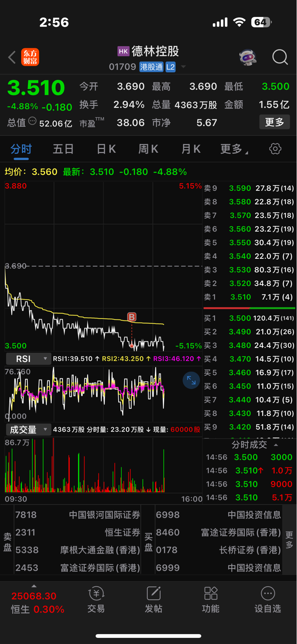Switch to 周K tab
Screen dimensions: 297x644
coord(148,149)
